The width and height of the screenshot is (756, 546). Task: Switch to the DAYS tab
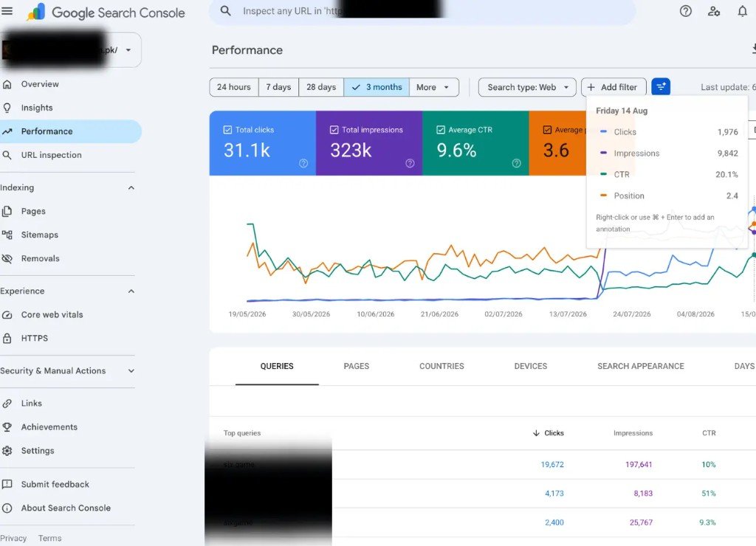coord(744,366)
